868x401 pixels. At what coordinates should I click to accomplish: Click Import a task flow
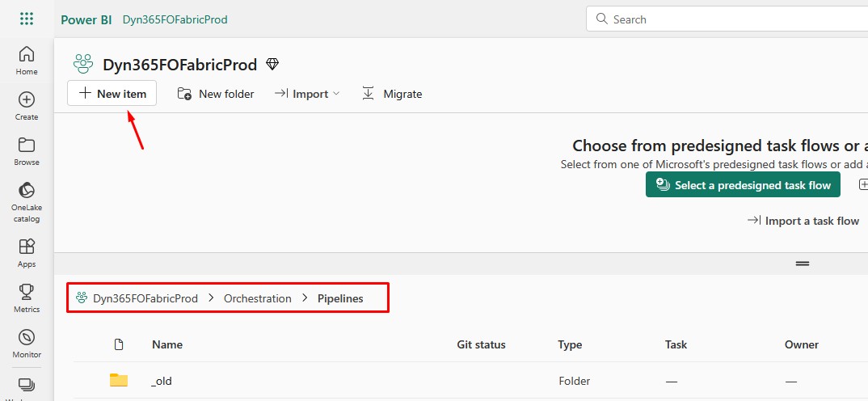(803, 221)
